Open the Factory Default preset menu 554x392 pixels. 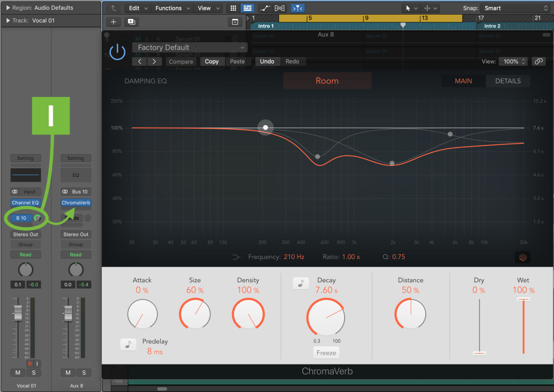[189, 48]
